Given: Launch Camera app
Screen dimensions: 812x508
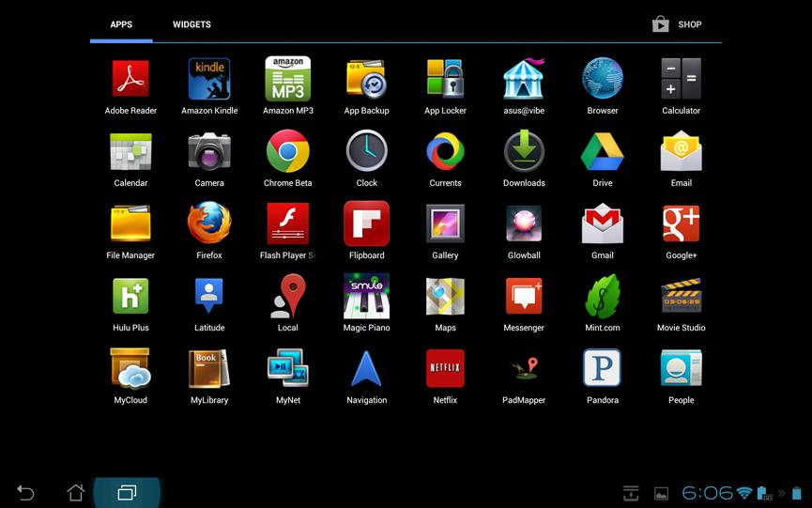Looking at the screenshot, I should click(x=209, y=152).
